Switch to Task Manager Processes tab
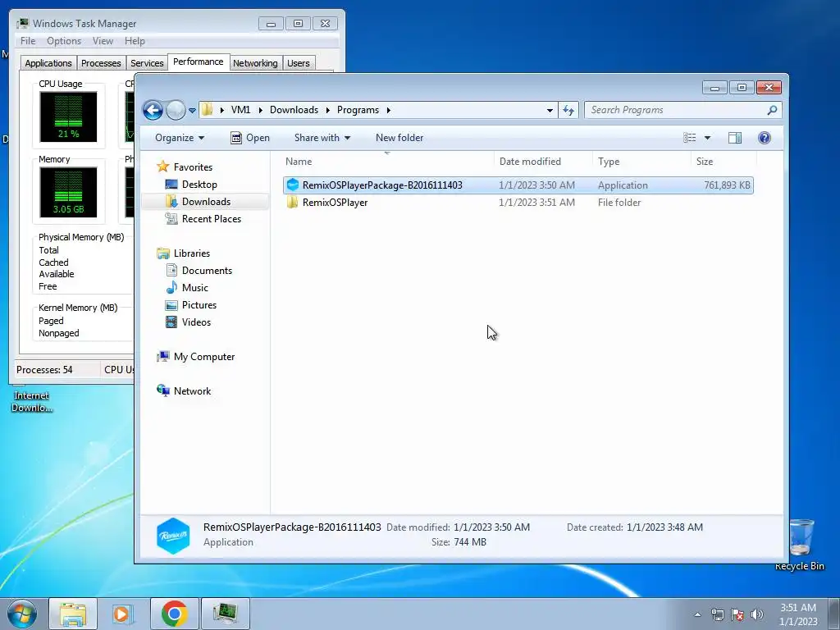The width and height of the screenshot is (840, 630). pyautogui.click(x=101, y=63)
